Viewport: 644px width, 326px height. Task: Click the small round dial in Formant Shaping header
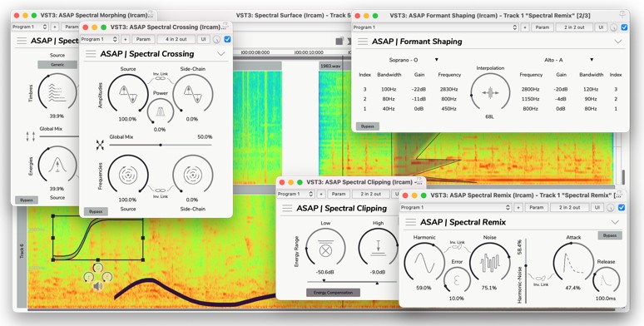pos(613,27)
